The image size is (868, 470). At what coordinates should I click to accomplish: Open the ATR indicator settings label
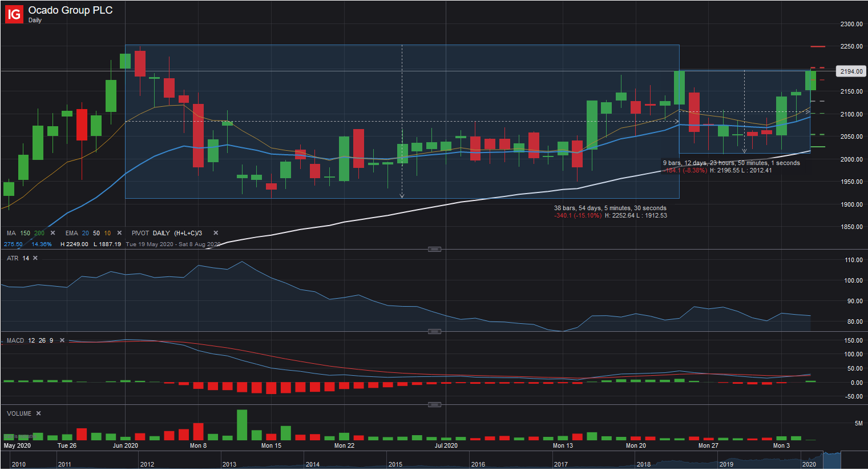pyautogui.click(x=13, y=258)
